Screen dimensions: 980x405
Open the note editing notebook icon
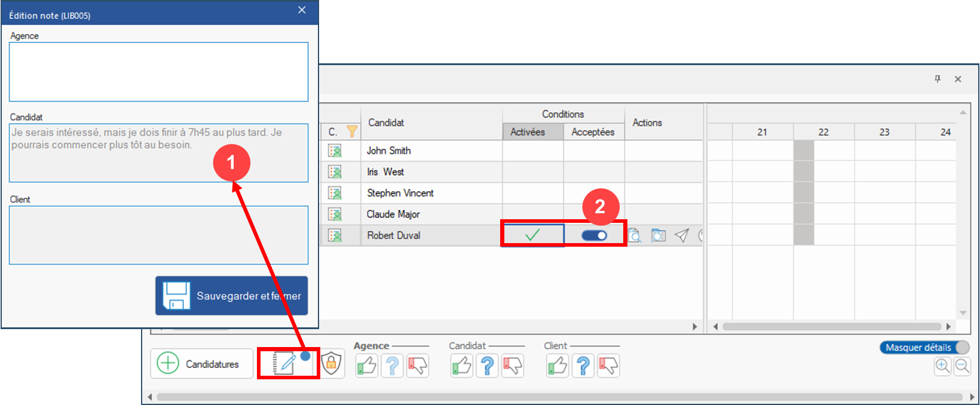(x=285, y=363)
